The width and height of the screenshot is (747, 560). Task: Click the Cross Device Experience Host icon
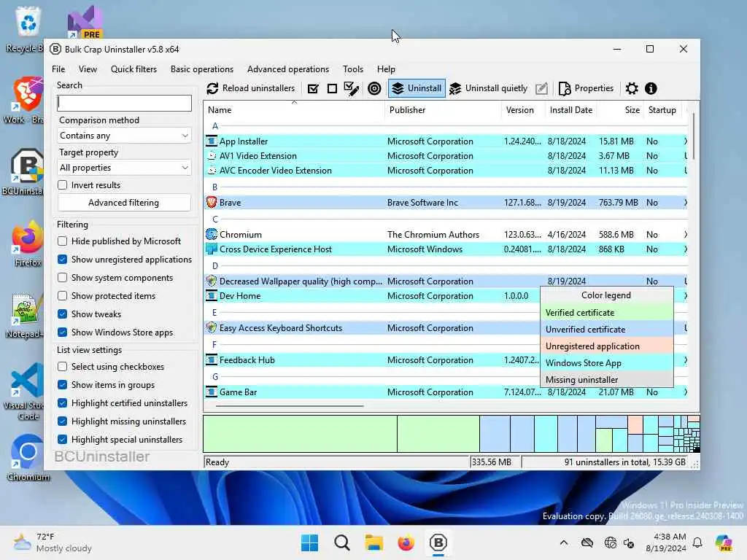[212, 249]
